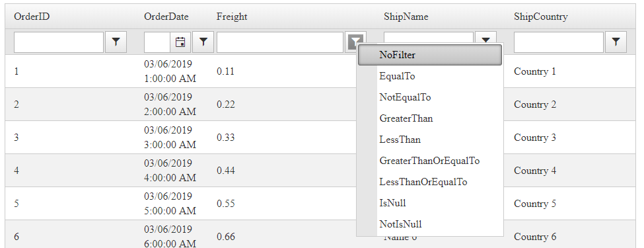Pick GreaterThanOrEqualTo from the menu
Screen dimensions: 644x248
pos(430,161)
